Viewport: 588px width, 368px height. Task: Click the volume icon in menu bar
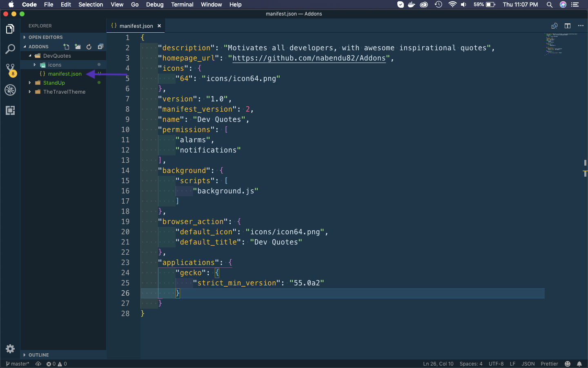click(464, 4)
